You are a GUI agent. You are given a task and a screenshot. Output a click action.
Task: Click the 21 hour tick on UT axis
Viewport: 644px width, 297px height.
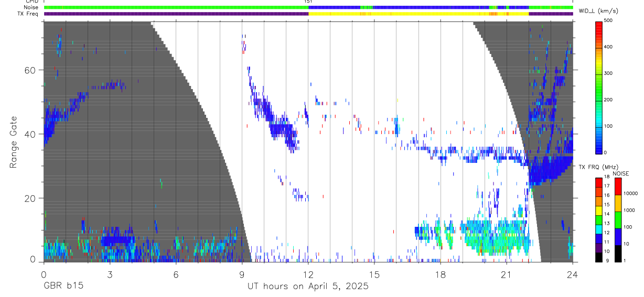pyautogui.click(x=506, y=275)
